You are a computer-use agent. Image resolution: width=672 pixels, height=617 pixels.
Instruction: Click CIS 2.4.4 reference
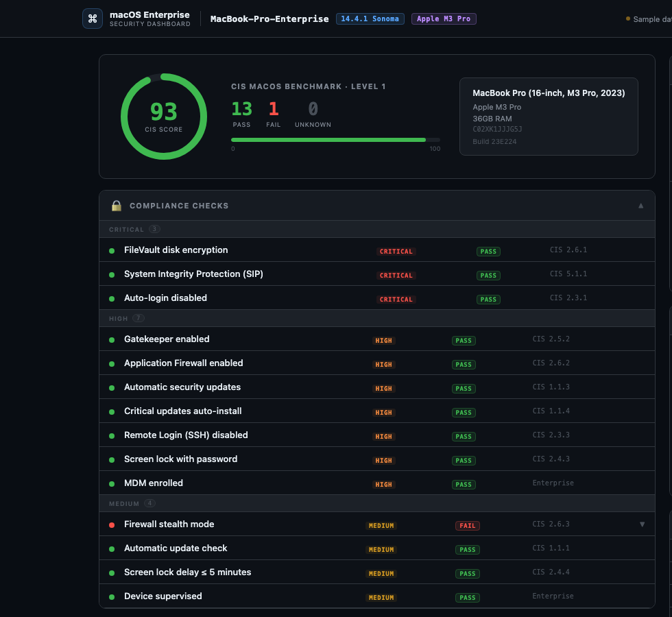[551, 572]
